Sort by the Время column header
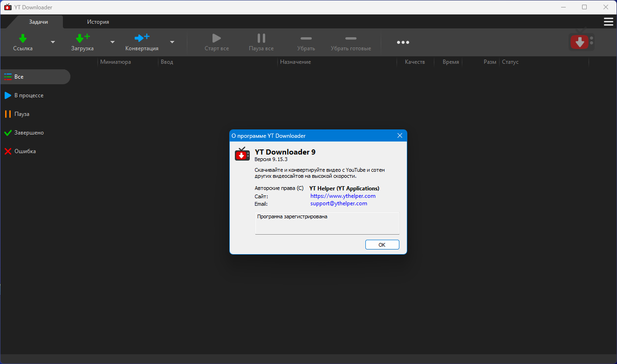617x364 pixels. coord(448,62)
